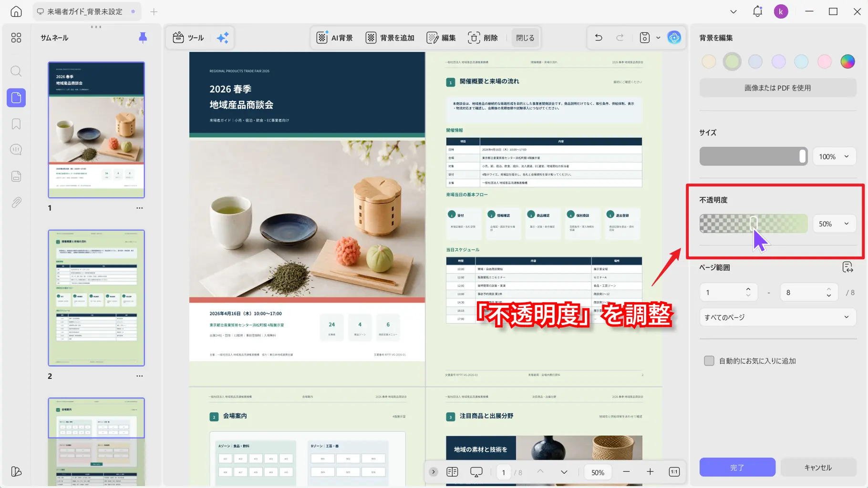The height and width of the screenshot is (488, 868).
Task: Go to previous page arrow
Action: [x=540, y=471]
